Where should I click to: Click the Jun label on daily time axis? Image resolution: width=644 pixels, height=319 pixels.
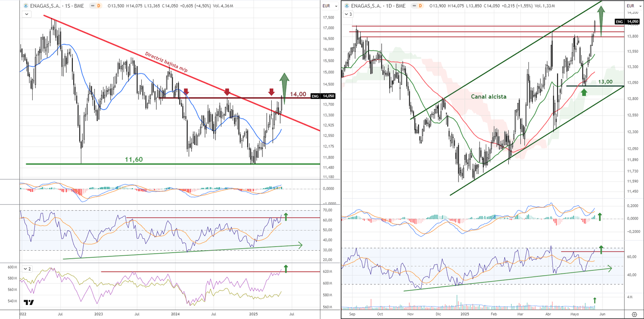[x=602, y=314]
